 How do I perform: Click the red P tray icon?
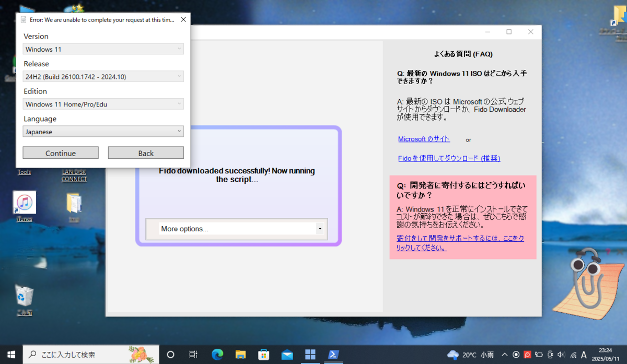[x=528, y=355]
